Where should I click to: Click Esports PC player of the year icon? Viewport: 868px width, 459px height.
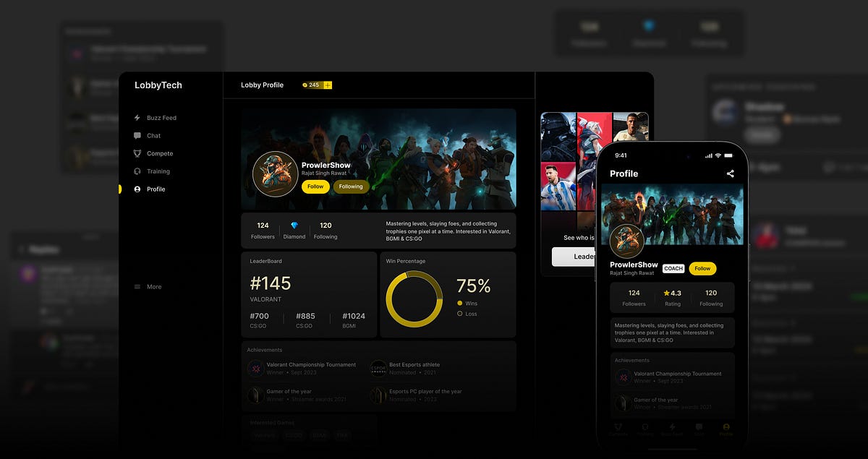[x=378, y=395]
